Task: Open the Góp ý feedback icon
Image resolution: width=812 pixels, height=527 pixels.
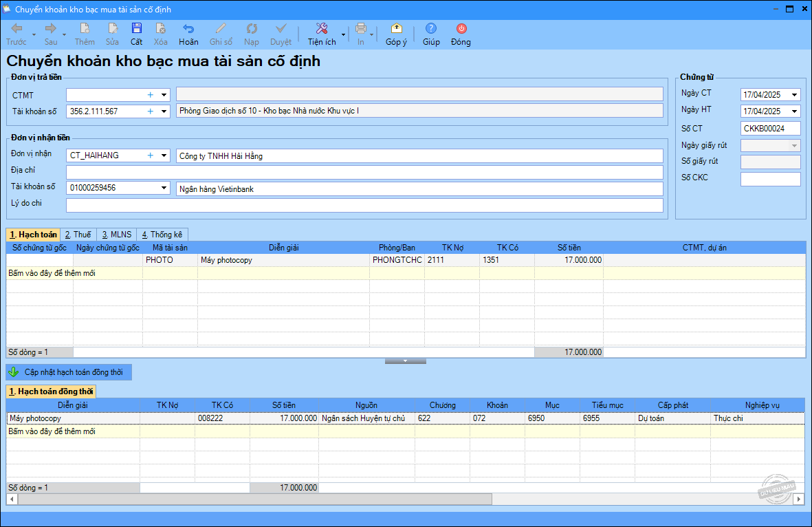Action: 396,34
